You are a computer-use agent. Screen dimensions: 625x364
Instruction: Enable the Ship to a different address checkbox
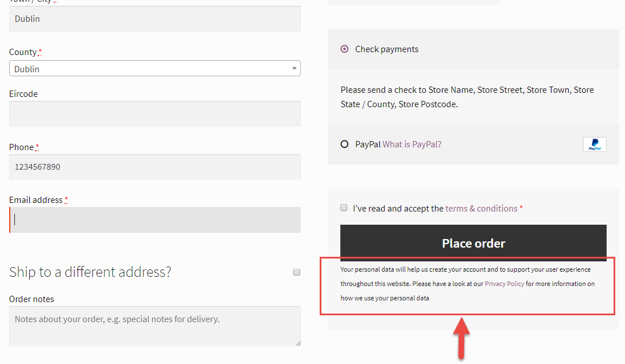(297, 272)
